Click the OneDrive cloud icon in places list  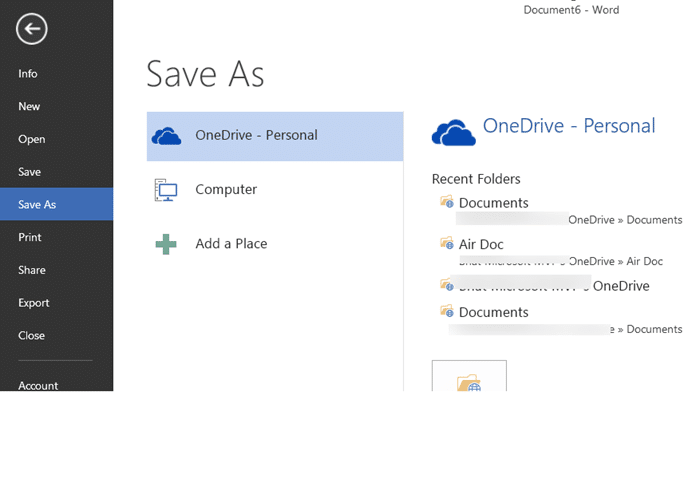coord(167,136)
